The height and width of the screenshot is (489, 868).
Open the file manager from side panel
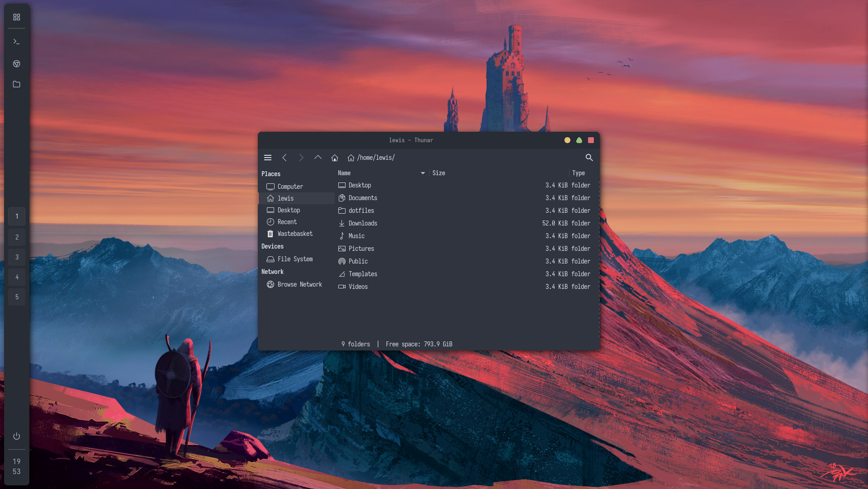17,84
